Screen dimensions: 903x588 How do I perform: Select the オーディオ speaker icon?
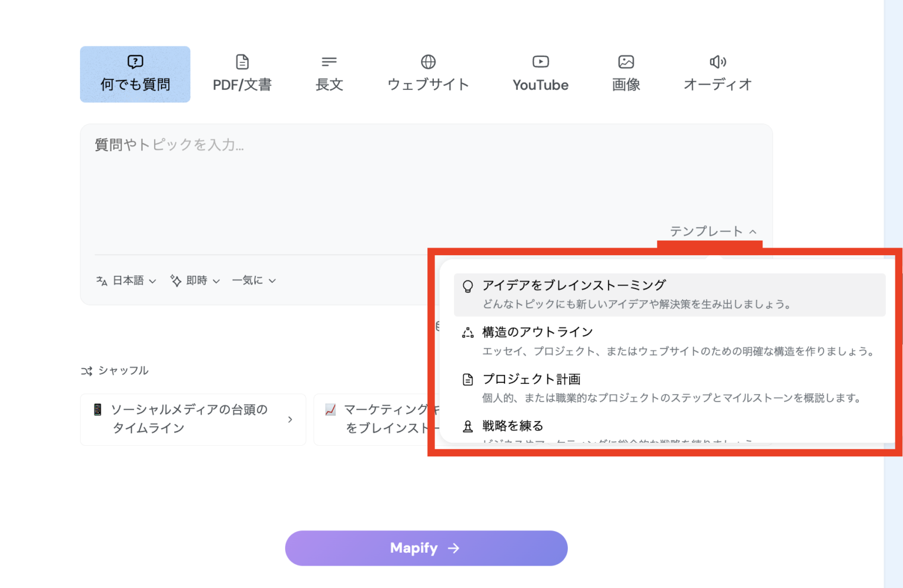pos(718,61)
